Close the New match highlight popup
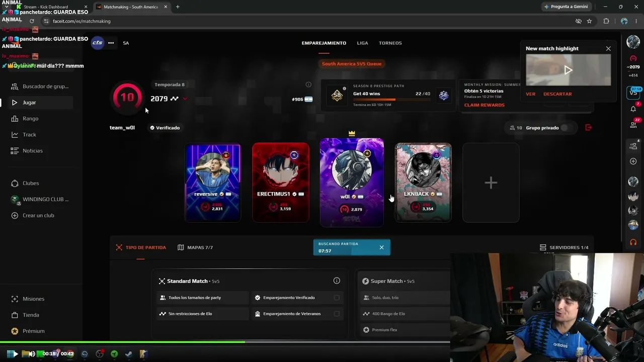This screenshot has width=644, height=362. pos(608,49)
